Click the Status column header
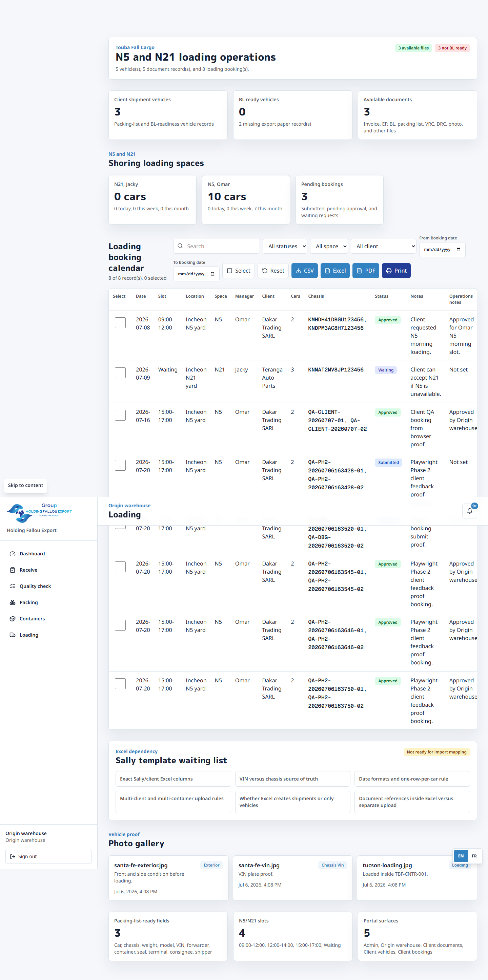Viewport: 488px width, 980px height. pyautogui.click(x=381, y=296)
